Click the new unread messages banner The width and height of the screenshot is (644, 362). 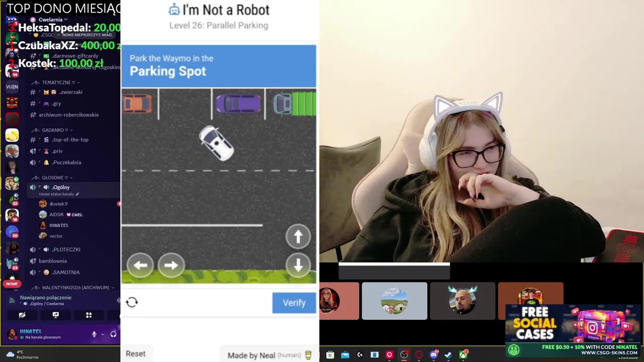pos(85,35)
